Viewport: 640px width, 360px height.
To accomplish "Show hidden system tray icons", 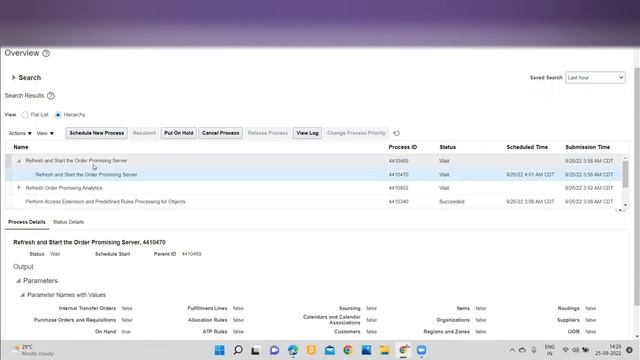I will (512, 350).
